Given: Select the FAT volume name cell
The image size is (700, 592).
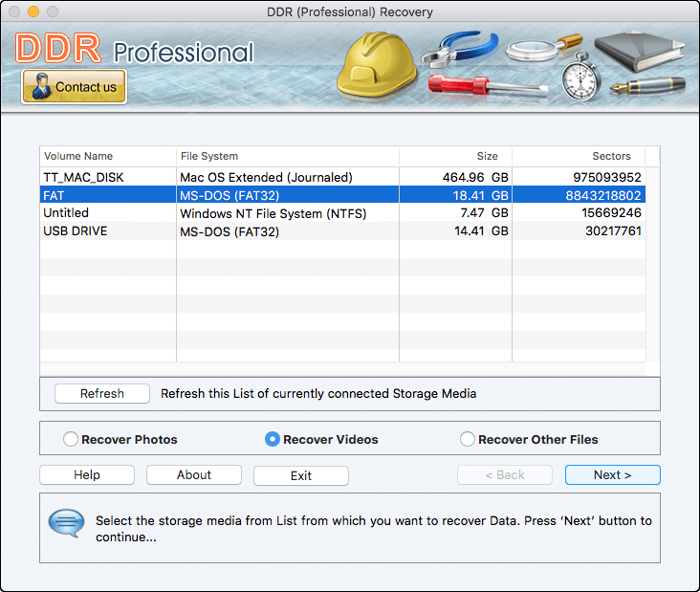Looking at the screenshot, I should tap(108, 195).
